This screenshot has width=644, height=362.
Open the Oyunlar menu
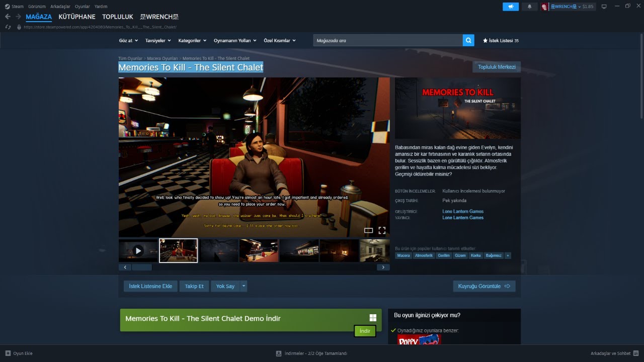tap(83, 7)
